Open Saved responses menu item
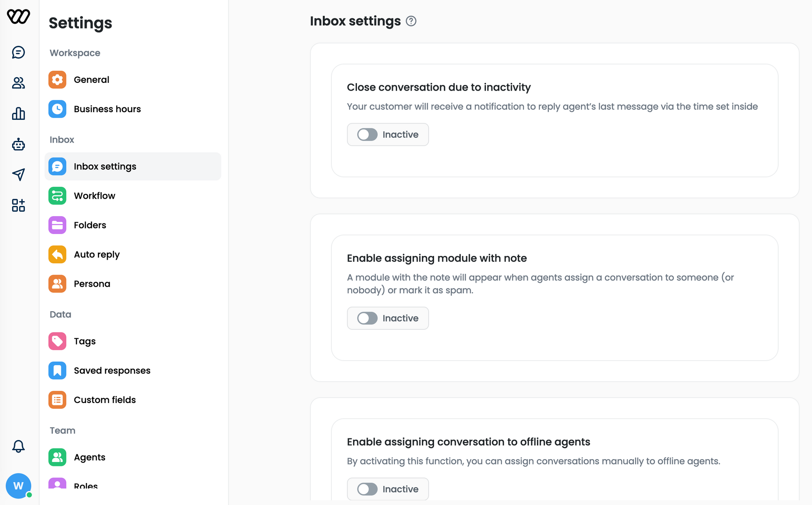Image resolution: width=812 pixels, height=505 pixels. click(133, 371)
